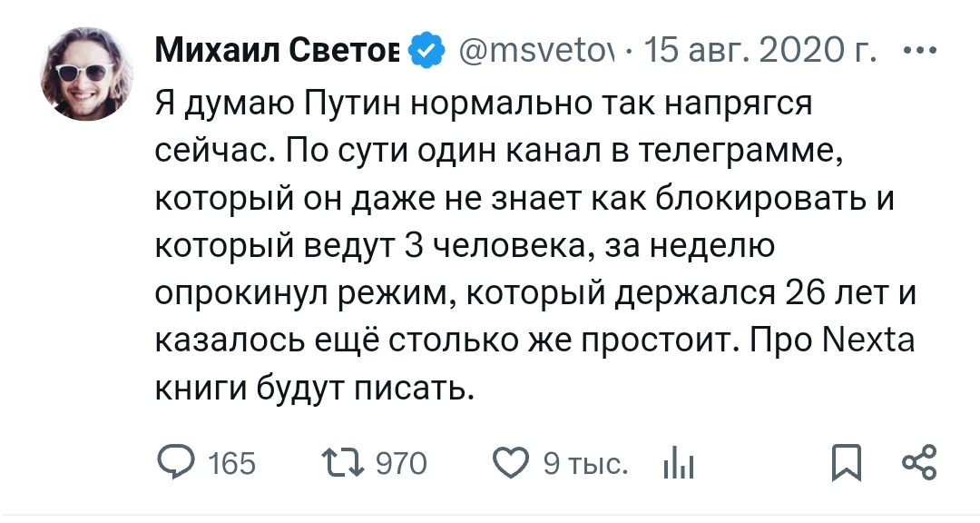Click the display name Михаил Светов
Image resolution: width=980 pixels, height=523 pixels.
click(x=277, y=52)
